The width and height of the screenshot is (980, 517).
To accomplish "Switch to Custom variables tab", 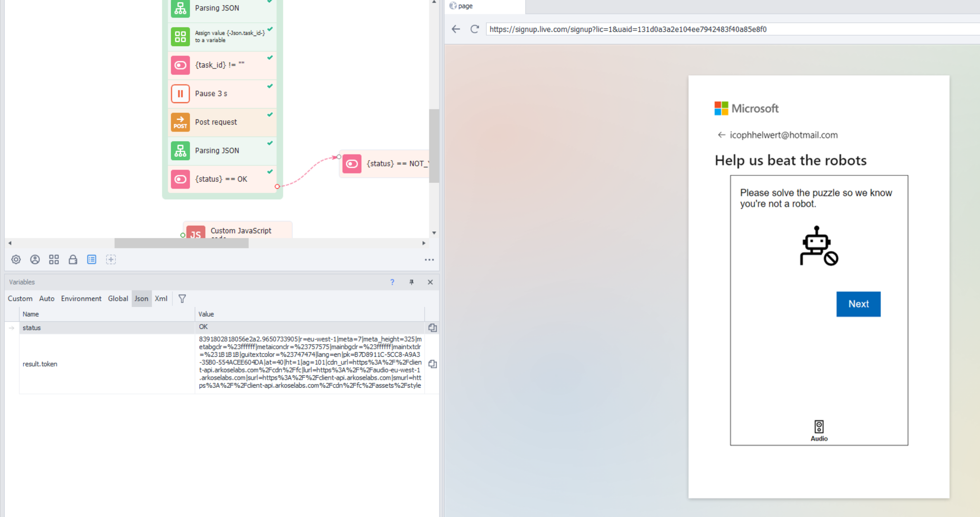I will point(20,298).
